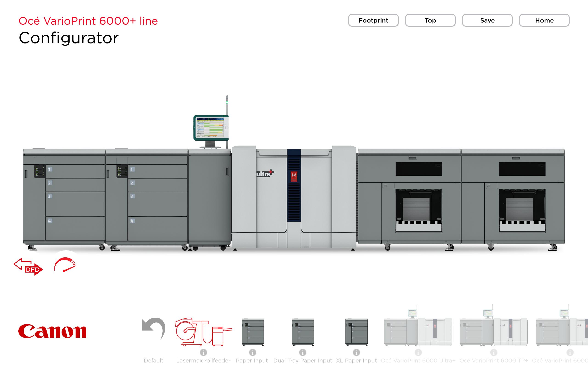The width and height of the screenshot is (588, 368).
Task: Show info for VarioPrint 6000 TP+
Action: [x=494, y=352]
